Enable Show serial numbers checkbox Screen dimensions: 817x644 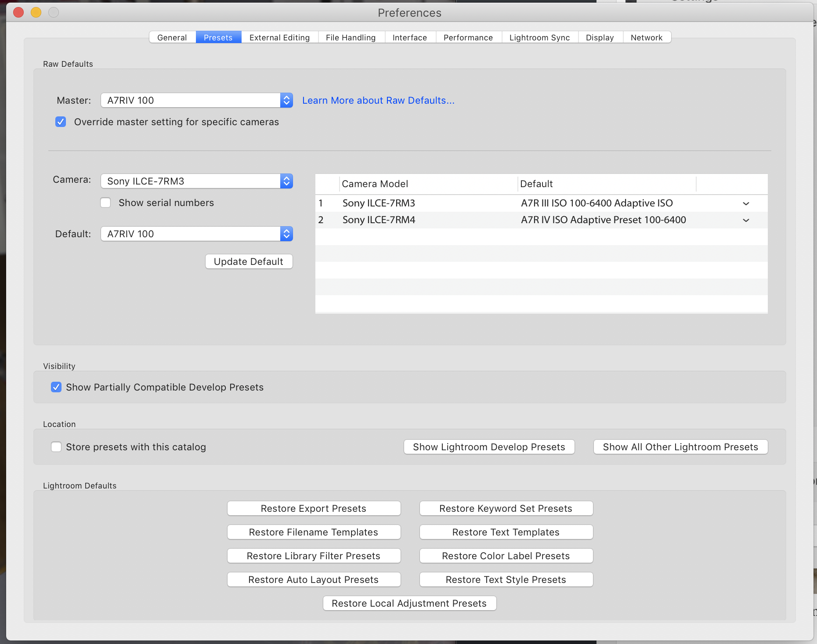[105, 203]
